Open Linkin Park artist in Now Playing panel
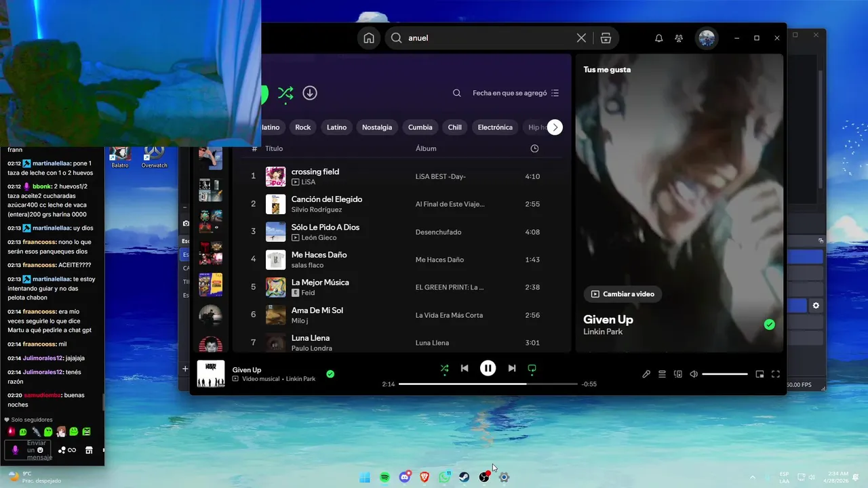 pyautogui.click(x=603, y=331)
